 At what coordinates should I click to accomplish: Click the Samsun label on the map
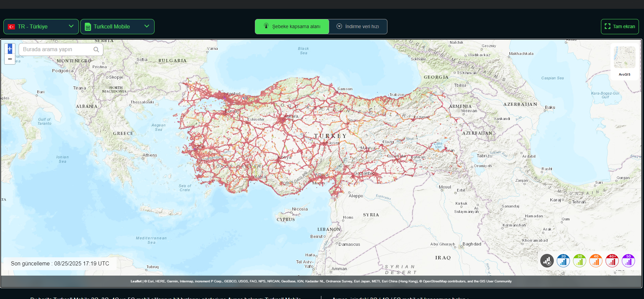345,89
